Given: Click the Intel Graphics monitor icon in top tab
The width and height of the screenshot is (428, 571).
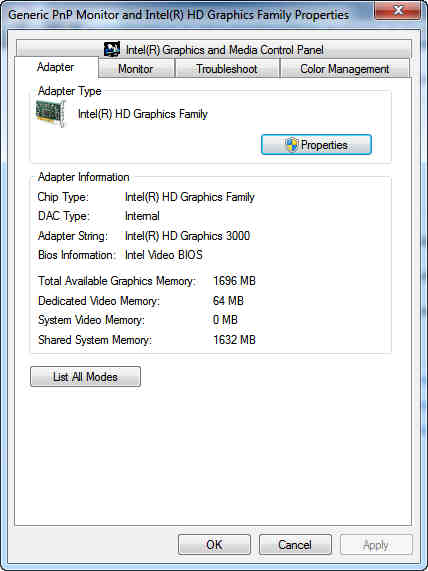Looking at the screenshot, I should point(112,49).
